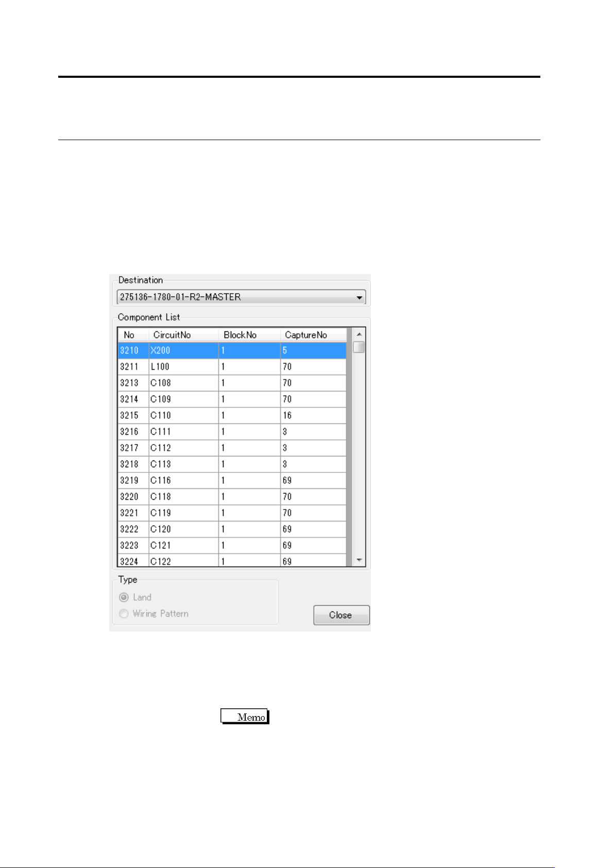Sort by the CircuitNo column header
Viewport: 614px width, 868px height.
184,335
